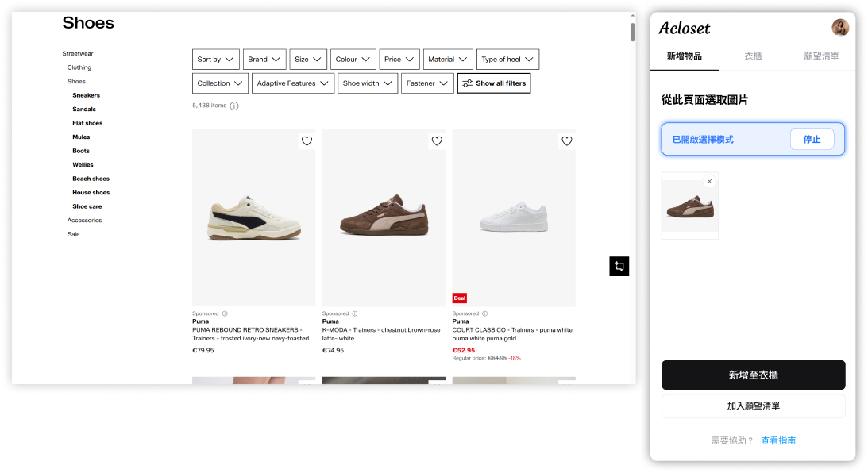Open the 查看指南 link
868x473 pixels.
[x=778, y=441]
